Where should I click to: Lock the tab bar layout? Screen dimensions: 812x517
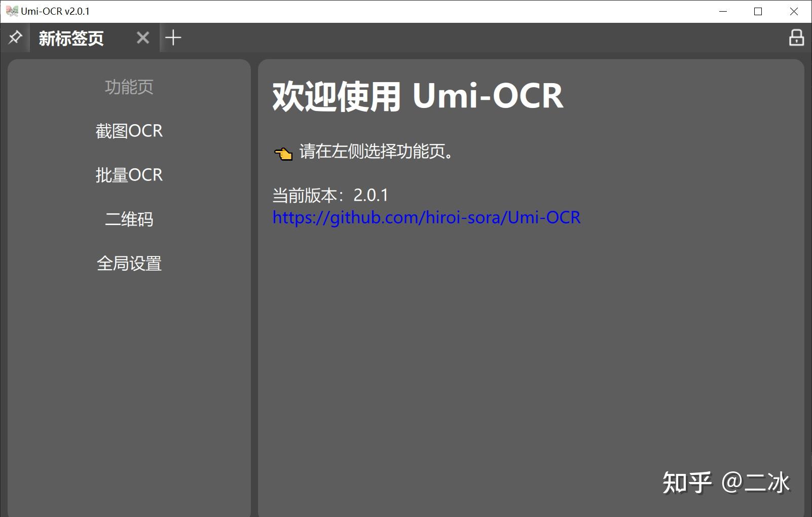[796, 37]
